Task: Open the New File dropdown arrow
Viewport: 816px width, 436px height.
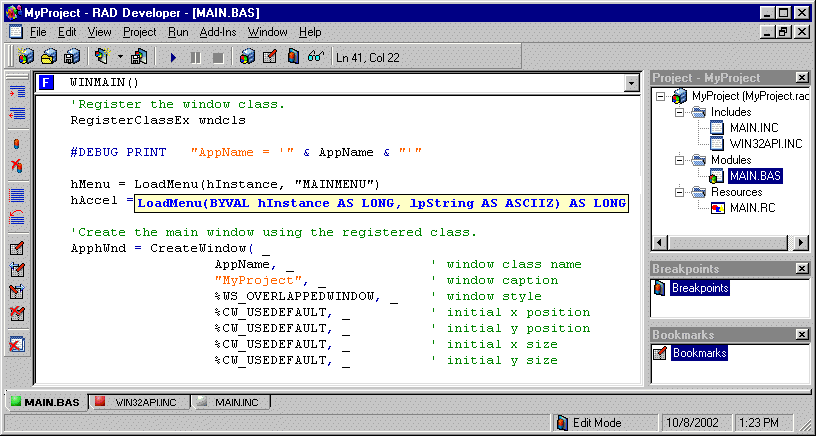Action: 120,57
